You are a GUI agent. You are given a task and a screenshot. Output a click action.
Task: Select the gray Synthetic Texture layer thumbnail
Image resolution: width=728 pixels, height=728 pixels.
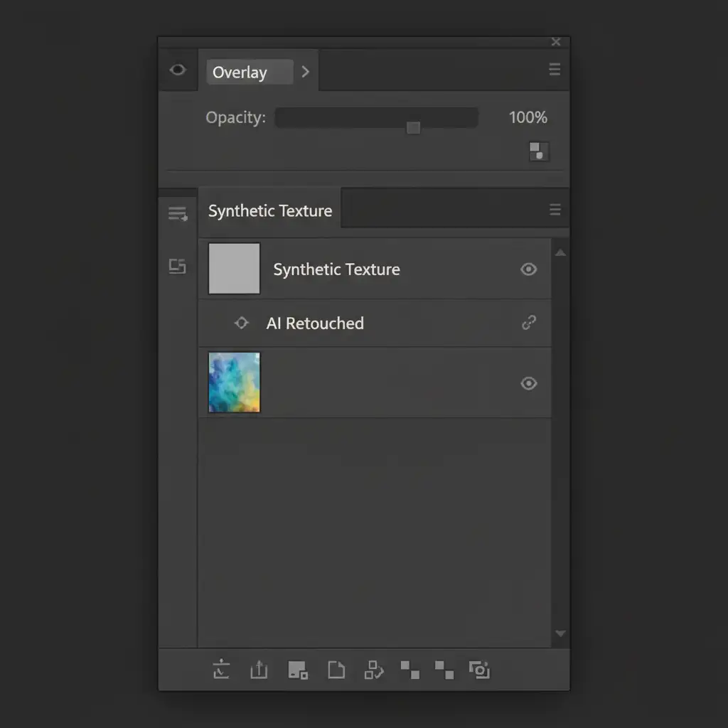[234, 269]
